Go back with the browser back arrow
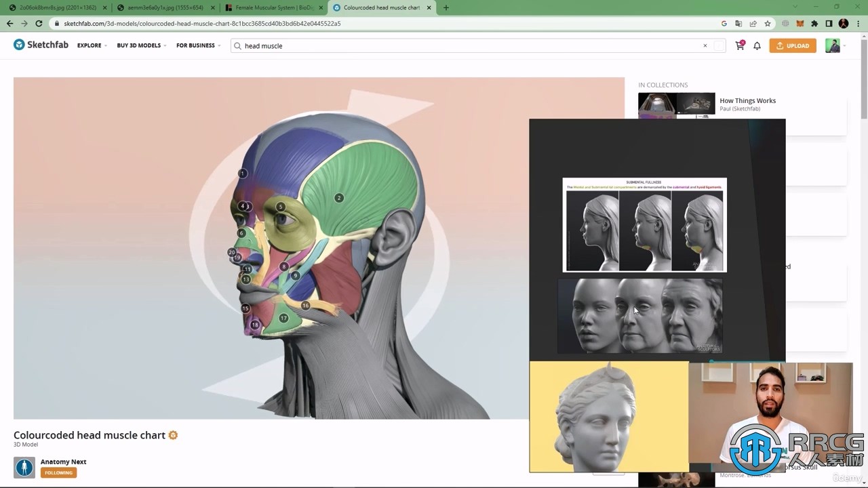The image size is (868, 488). point(9,23)
